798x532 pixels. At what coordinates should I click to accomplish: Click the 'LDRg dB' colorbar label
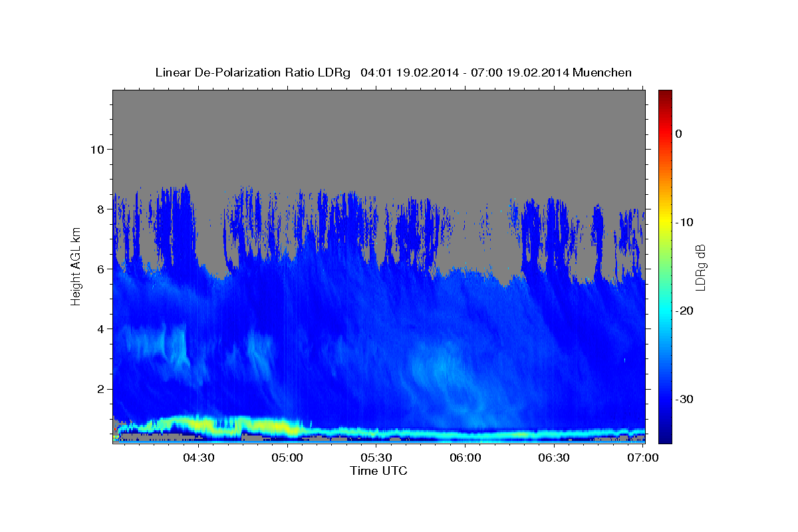click(x=700, y=267)
